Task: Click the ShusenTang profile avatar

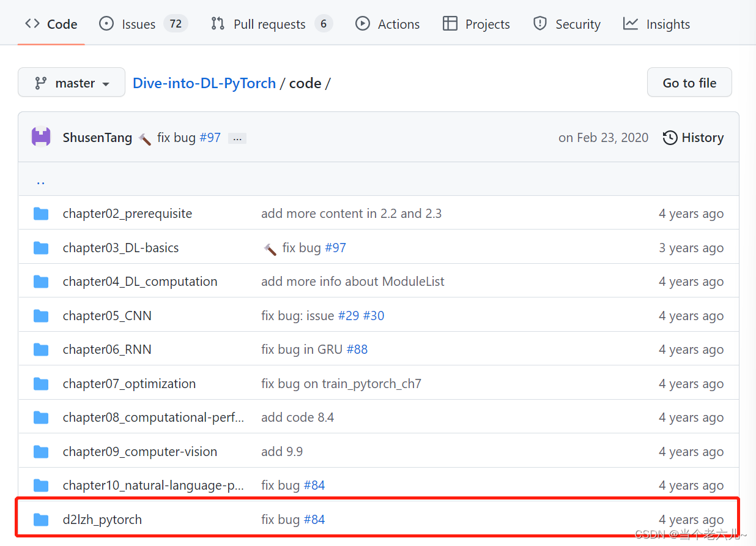Action: click(x=40, y=137)
